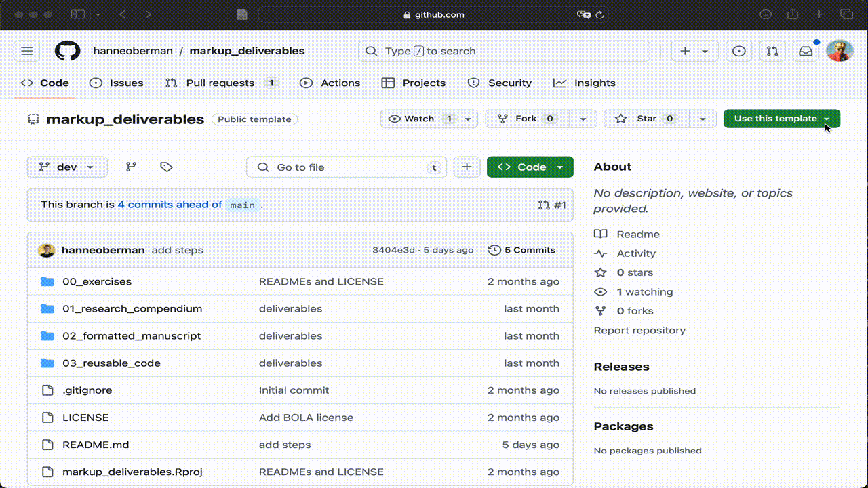Open the 01_research_compendium folder
868x488 pixels.
pos(132,308)
